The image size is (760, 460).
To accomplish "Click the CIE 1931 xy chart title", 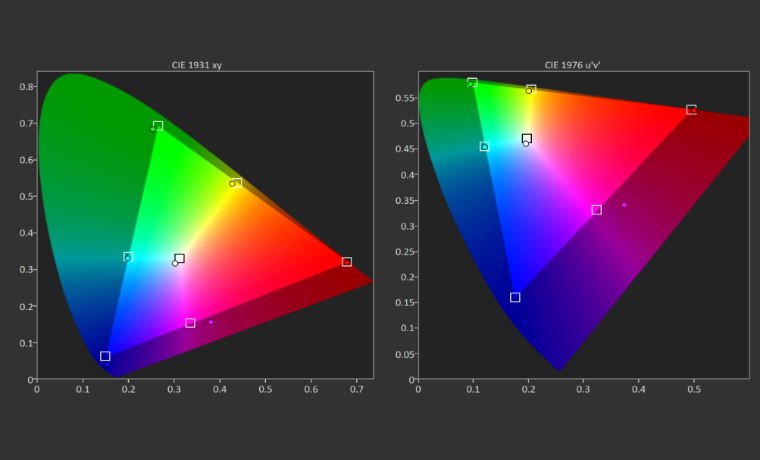I will pyautogui.click(x=196, y=65).
